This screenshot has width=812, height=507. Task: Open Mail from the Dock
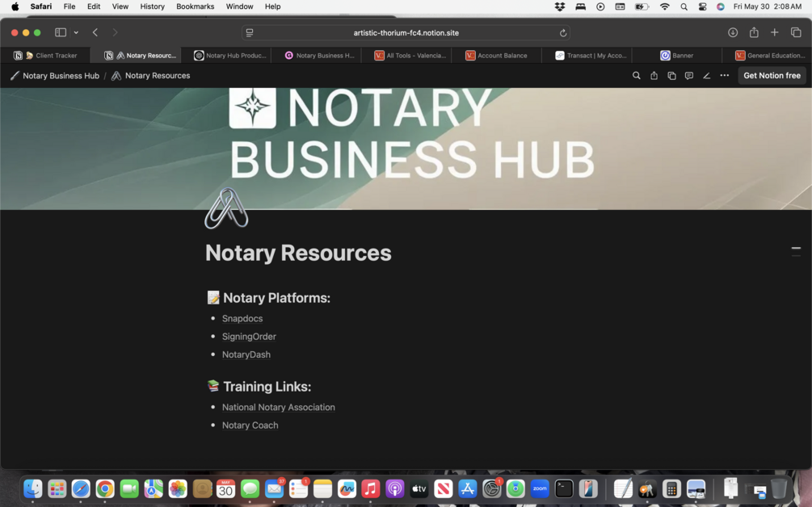pyautogui.click(x=274, y=488)
